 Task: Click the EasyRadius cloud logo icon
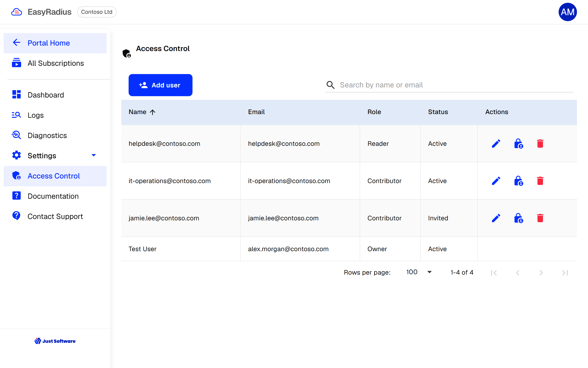17,12
